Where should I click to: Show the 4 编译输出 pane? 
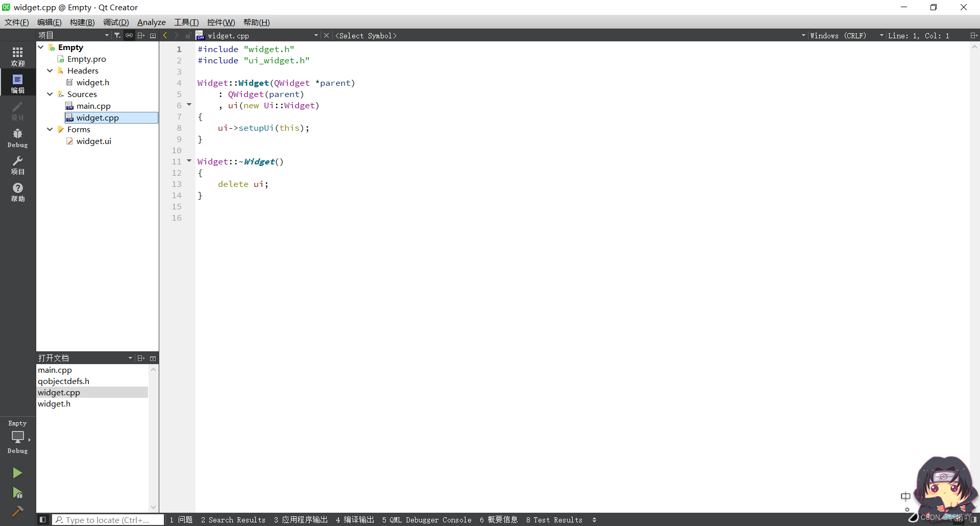(x=355, y=520)
